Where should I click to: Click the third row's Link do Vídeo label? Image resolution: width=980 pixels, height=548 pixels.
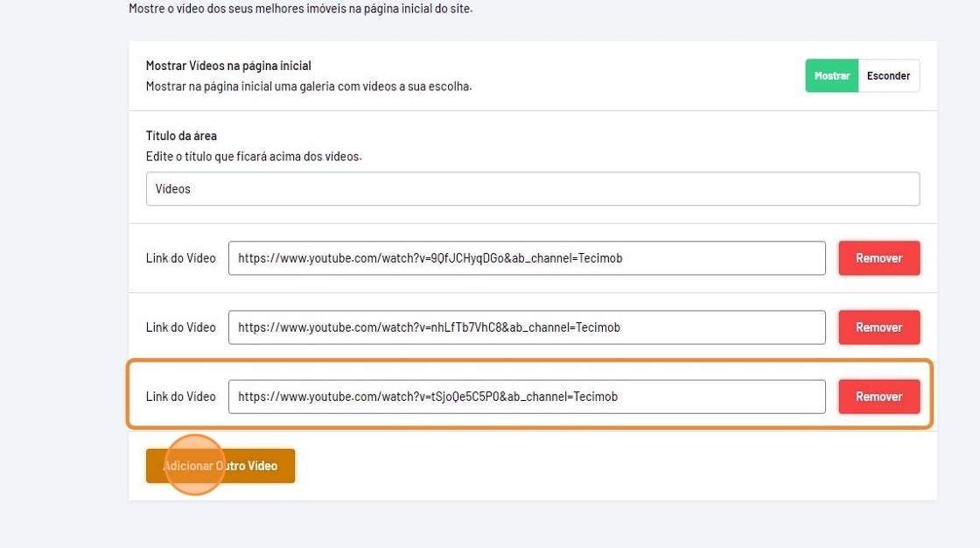(180, 397)
